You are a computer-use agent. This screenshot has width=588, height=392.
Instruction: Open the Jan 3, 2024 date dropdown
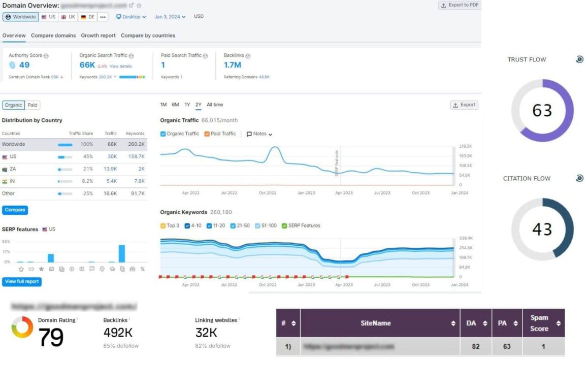click(170, 17)
